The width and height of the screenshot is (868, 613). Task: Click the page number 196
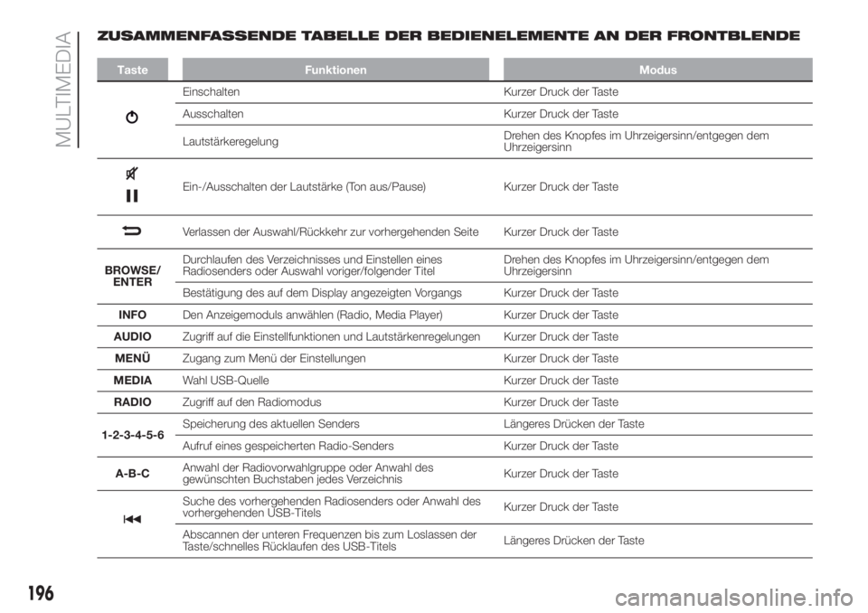41,593
